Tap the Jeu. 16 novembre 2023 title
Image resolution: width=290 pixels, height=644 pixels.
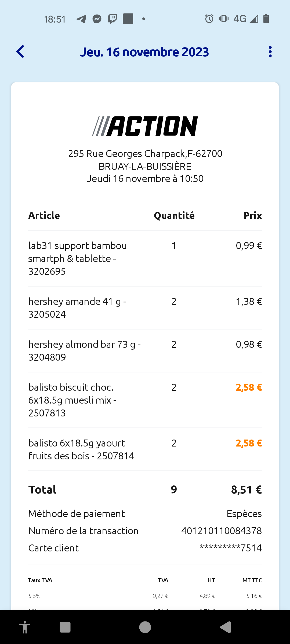coord(144,52)
